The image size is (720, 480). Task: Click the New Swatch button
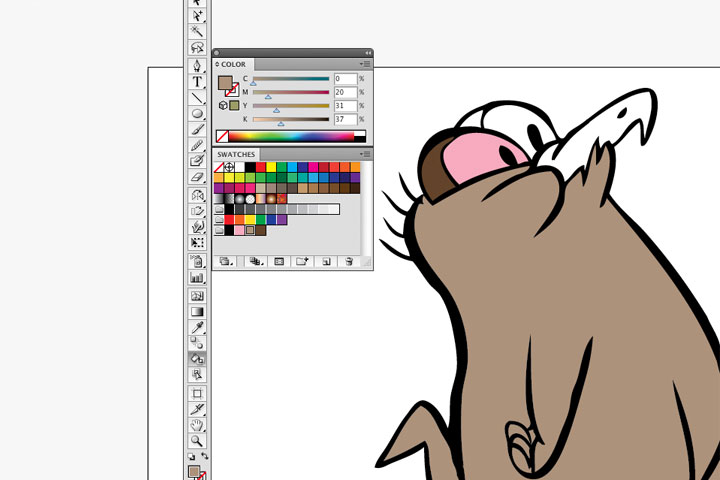point(326,261)
